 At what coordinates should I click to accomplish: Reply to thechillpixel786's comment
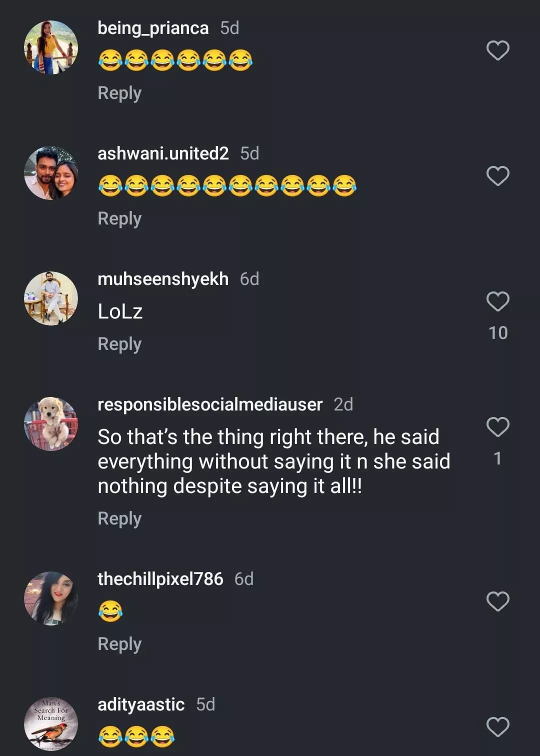point(119,644)
